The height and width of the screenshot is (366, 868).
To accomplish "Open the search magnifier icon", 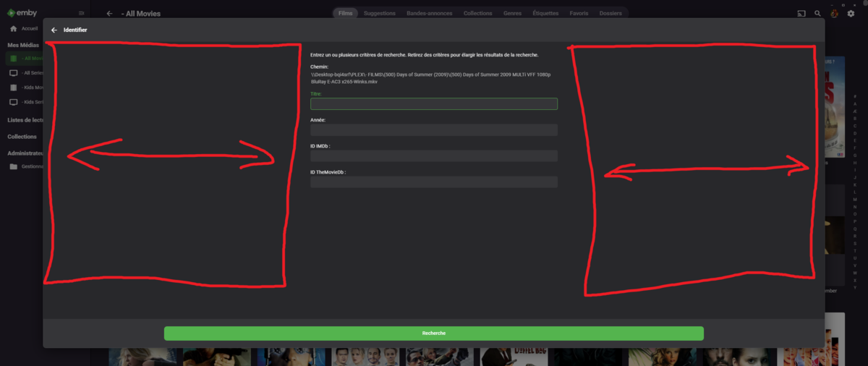I will 817,13.
